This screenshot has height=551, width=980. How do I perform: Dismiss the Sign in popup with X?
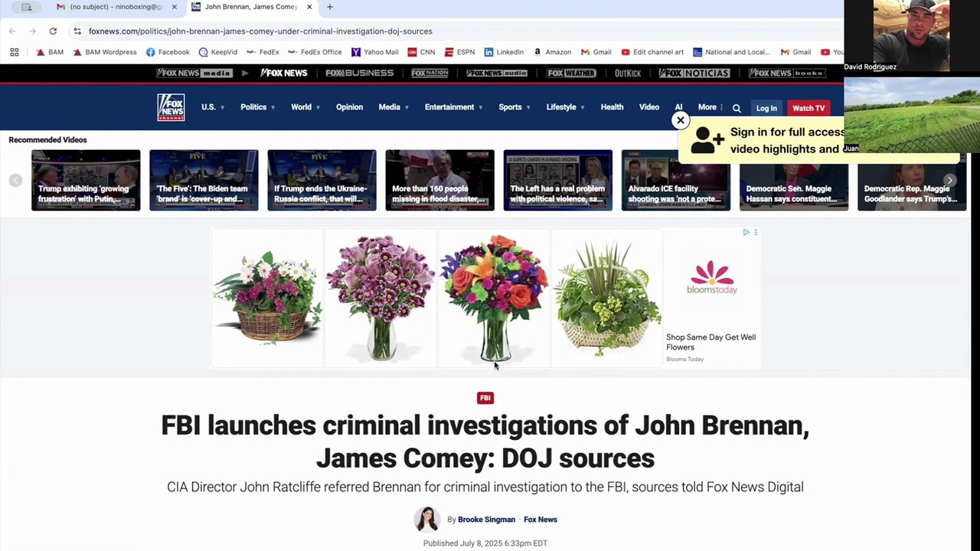pyautogui.click(x=681, y=120)
